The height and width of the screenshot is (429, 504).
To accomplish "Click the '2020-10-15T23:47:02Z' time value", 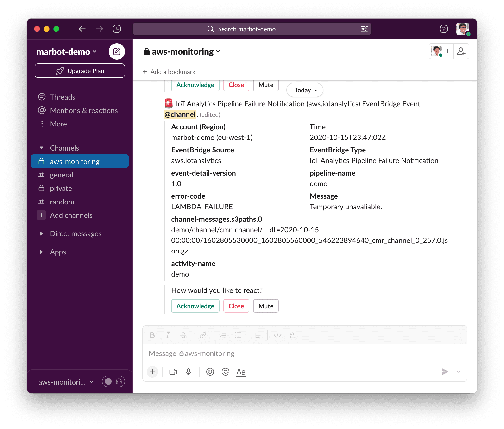I will (348, 137).
